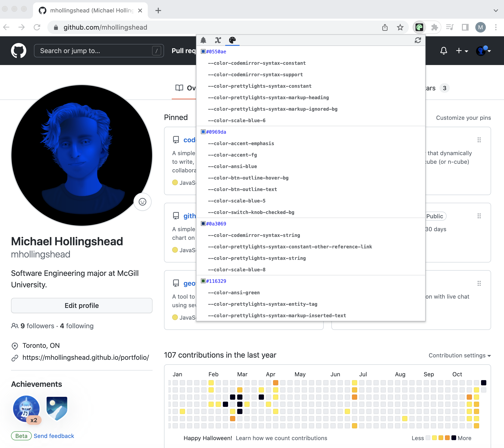
Task: Click the share page icon
Action: click(385, 27)
